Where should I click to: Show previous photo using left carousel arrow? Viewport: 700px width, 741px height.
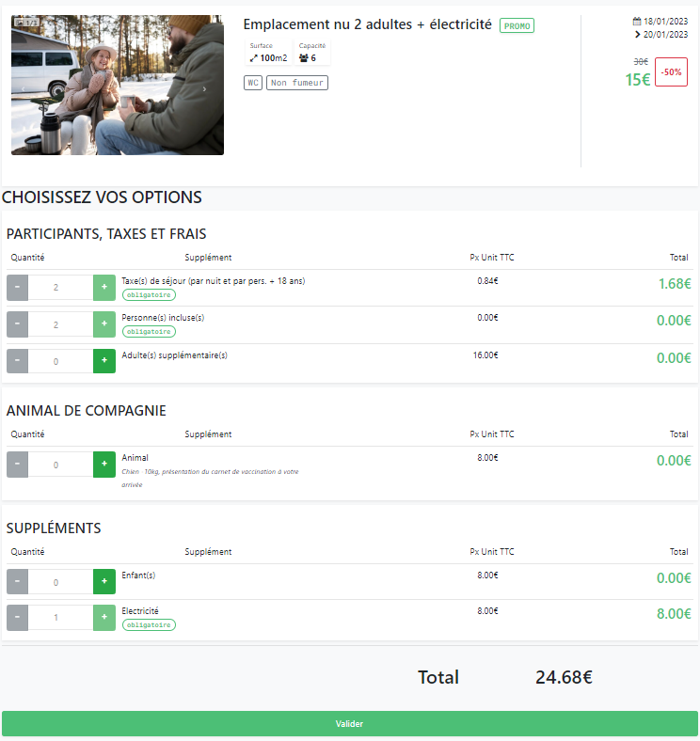23,88
